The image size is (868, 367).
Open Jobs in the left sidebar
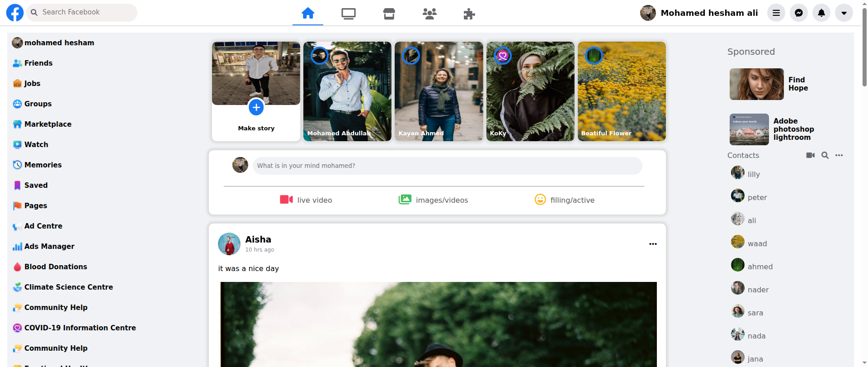pyautogui.click(x=27, y=83)
